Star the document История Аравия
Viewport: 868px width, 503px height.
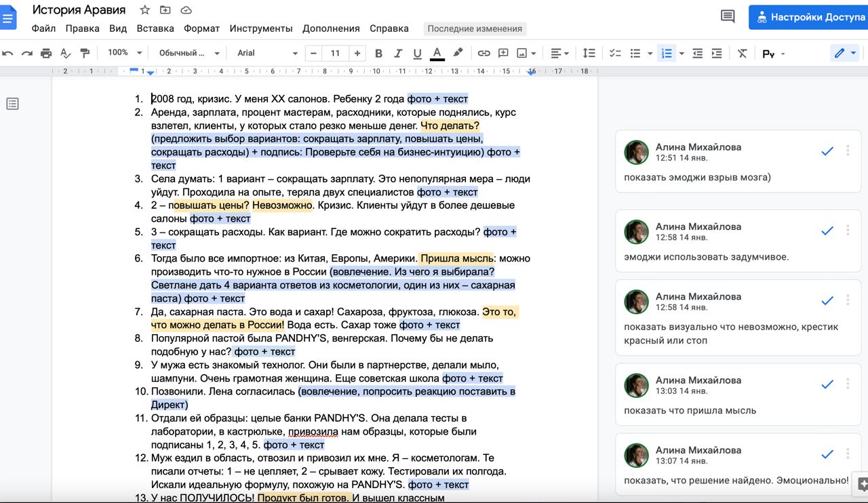(x=144, y=10)
